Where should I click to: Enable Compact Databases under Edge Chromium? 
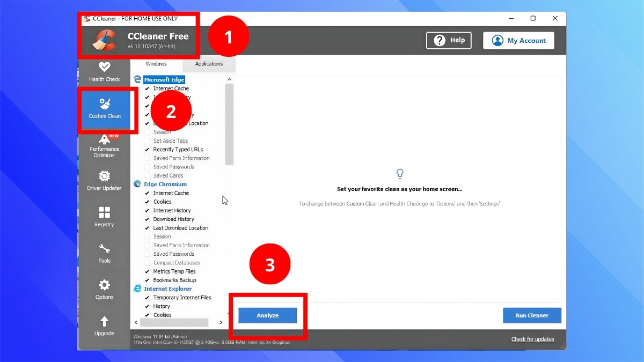coord(146,262)
